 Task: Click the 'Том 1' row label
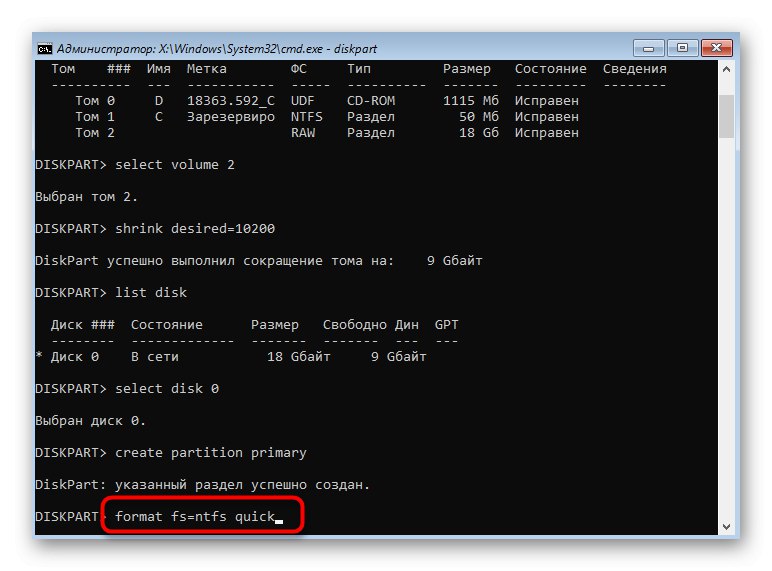coord(95,117)
